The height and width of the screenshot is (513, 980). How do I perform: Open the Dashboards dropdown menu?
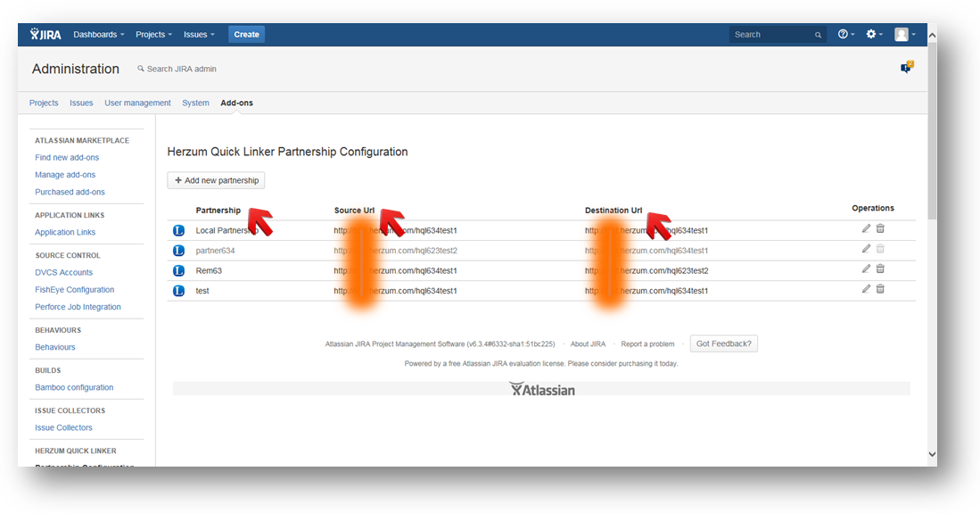tap(98, 35)
